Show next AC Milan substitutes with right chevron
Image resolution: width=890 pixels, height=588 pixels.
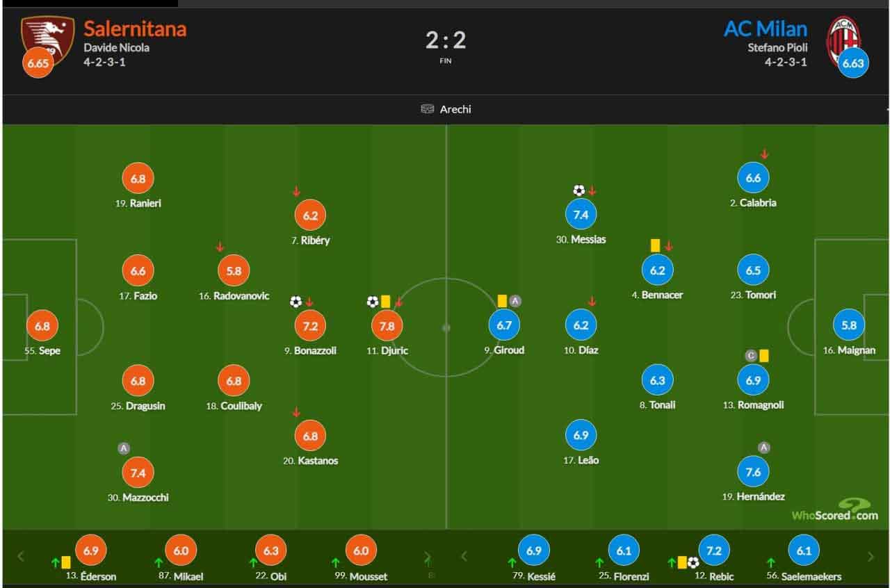tap(871, 556)
